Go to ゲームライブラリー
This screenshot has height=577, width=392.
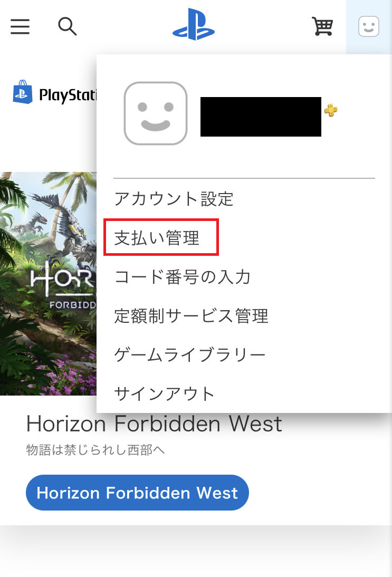point(190,355)
